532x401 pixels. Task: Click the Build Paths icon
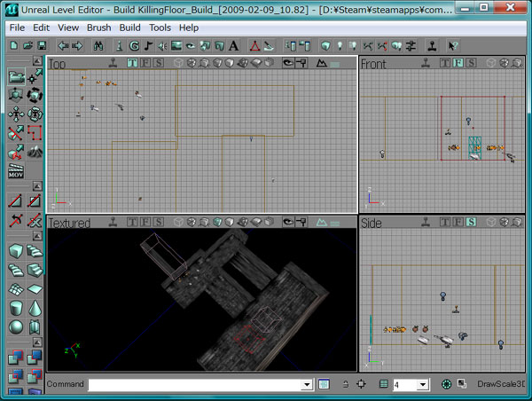point(368,45)
